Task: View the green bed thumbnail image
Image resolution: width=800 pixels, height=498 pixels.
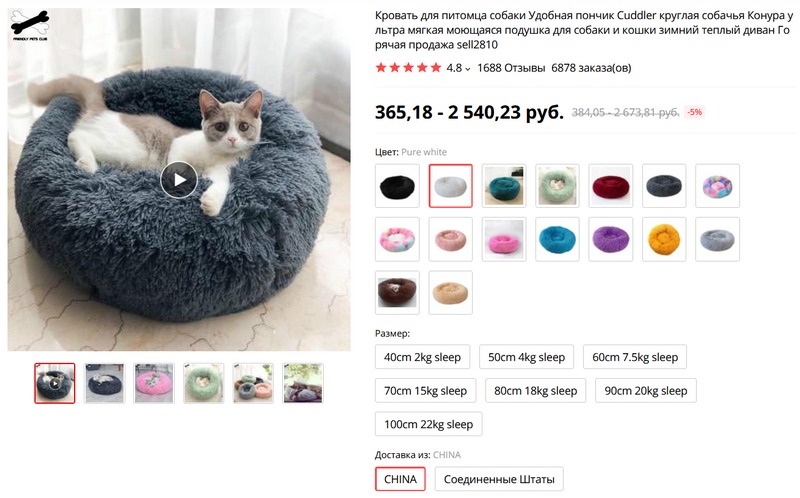Action: click(204, 383)
